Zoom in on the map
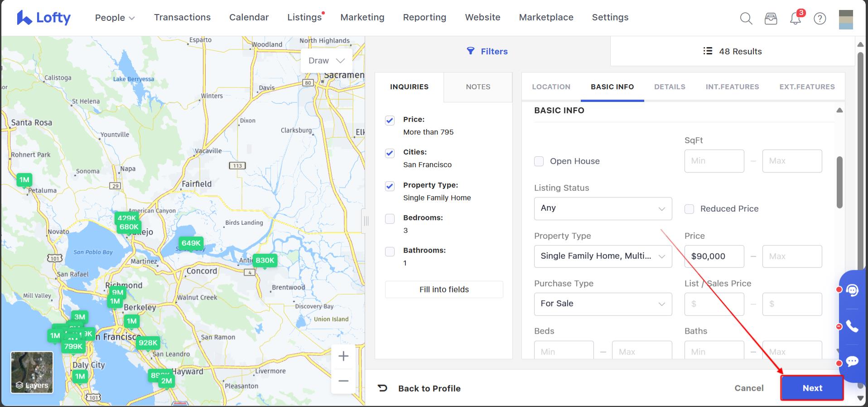Viewport: 868px width, 407px height. click(x=343, y=356)
